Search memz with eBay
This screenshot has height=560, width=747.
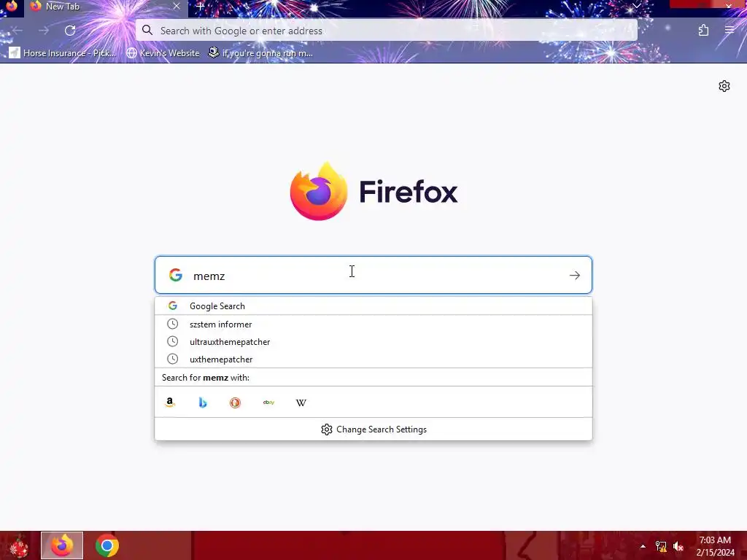(268, 402)
